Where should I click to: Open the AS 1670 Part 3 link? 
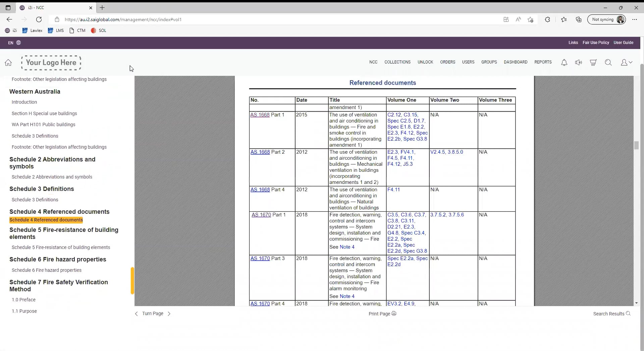[260, 258]
